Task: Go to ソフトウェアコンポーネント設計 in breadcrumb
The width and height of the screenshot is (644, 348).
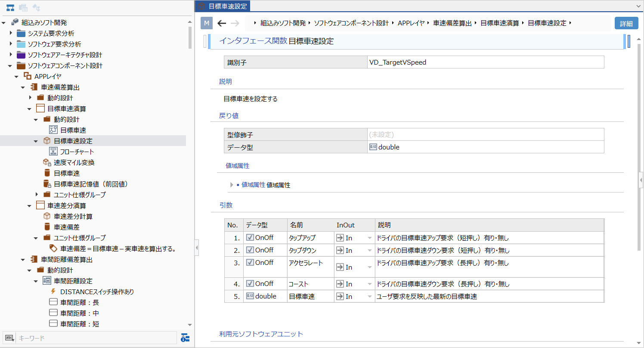Action: point(351,23)
